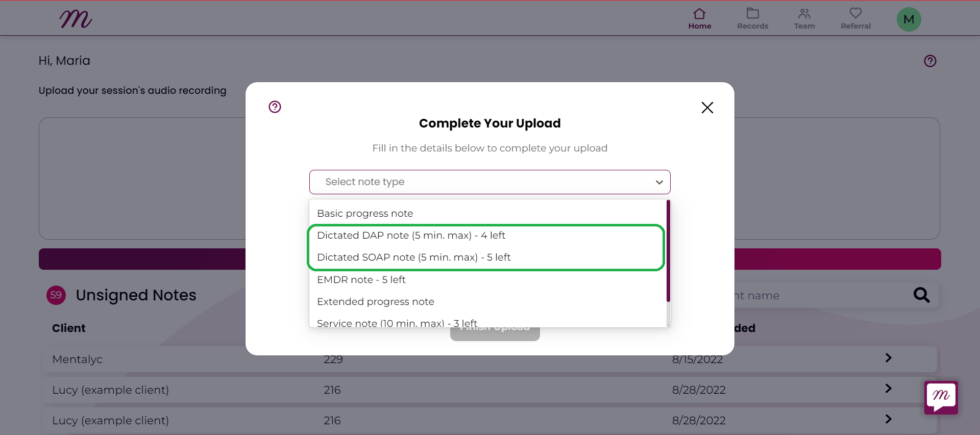
Task: Open the Home navigation icon
Action: (x=699, y=14)
